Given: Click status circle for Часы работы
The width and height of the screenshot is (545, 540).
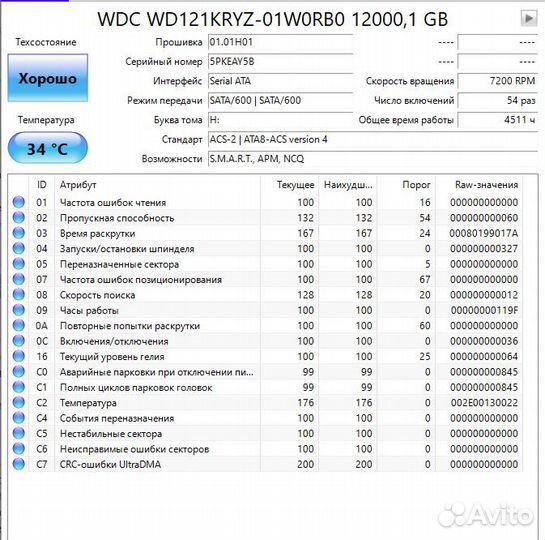Looking at the screenshot, I should [19, 310].
